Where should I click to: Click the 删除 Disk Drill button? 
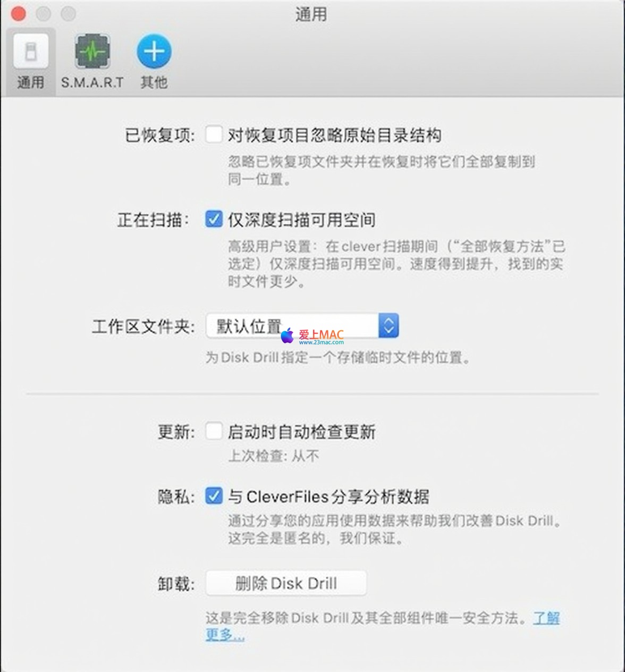pyautogui.click(x=286, y=584)
